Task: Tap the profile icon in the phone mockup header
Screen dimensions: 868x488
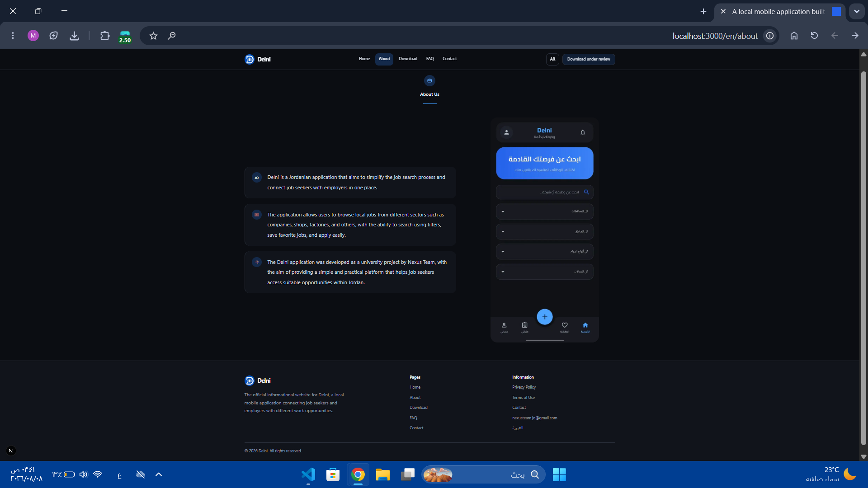Action: (x=506, y=132)
